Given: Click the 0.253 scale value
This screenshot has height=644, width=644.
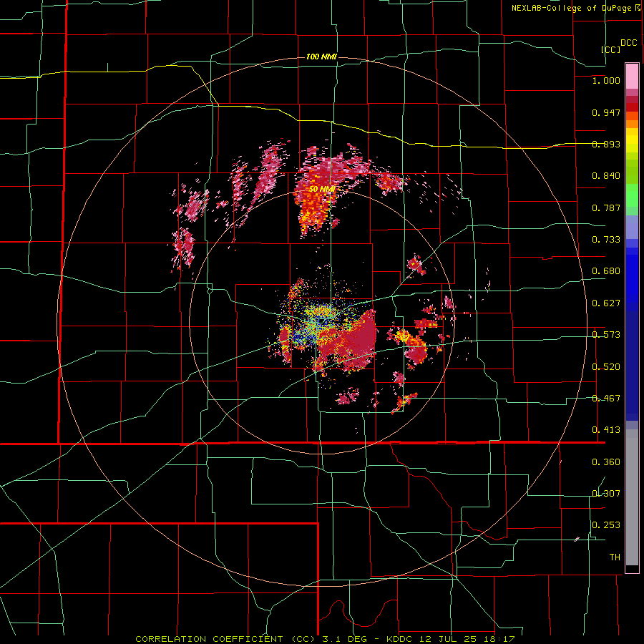Looking at the screenshot, I should click(606, 525).
